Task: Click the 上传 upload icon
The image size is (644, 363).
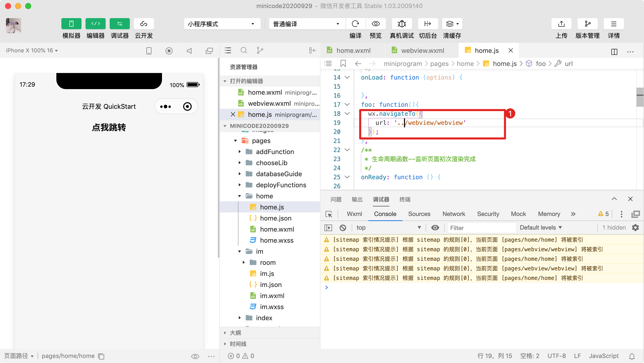Action: pyautogui.click(x=561, y=24)
